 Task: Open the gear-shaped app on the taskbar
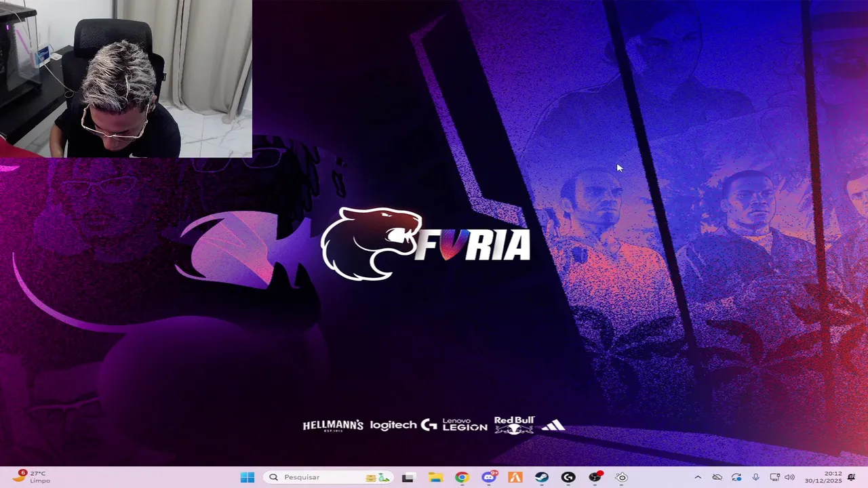[622, 477]
